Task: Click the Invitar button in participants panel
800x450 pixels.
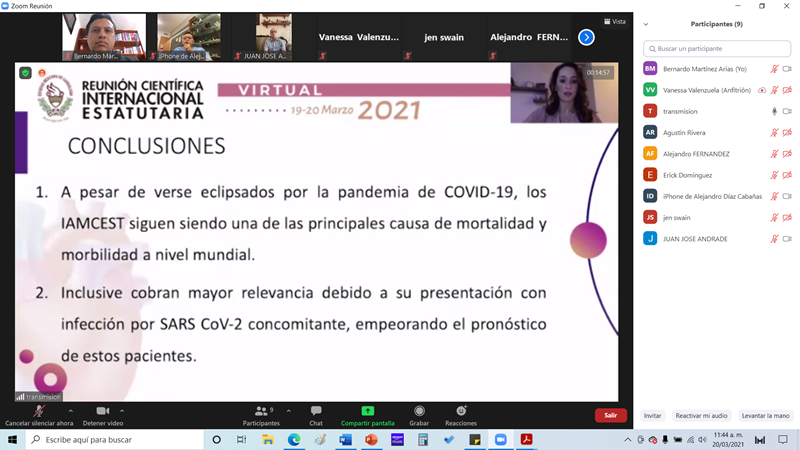Action: [652, 416]
